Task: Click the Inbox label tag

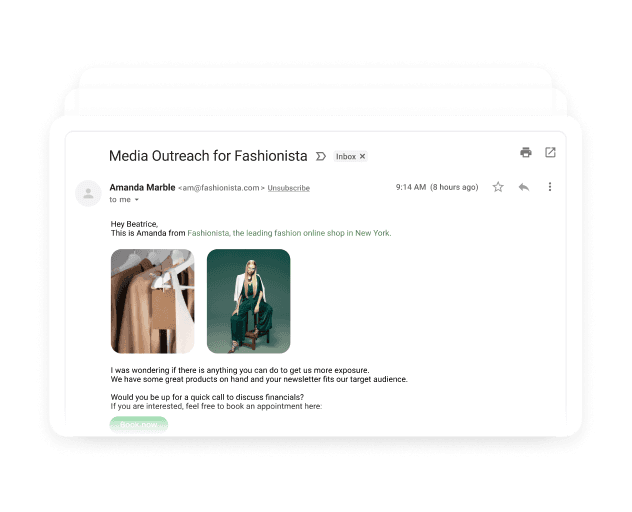Action: click(346, 156)
